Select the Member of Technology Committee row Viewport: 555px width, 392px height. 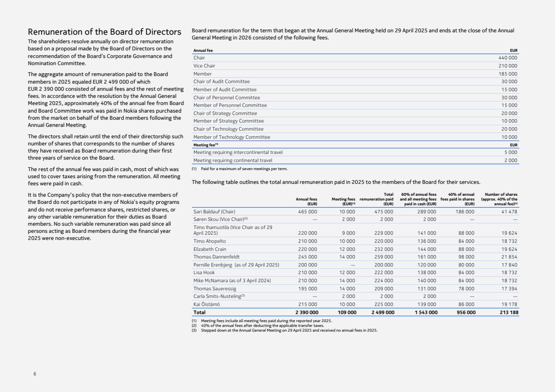(x=231, y=137)
